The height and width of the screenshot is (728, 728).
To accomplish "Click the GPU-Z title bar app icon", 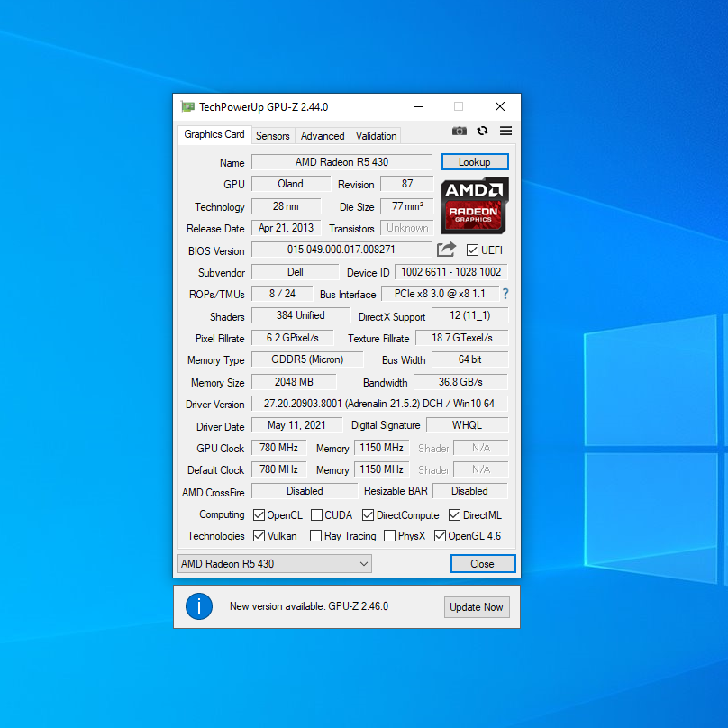I will coord(187,106).
